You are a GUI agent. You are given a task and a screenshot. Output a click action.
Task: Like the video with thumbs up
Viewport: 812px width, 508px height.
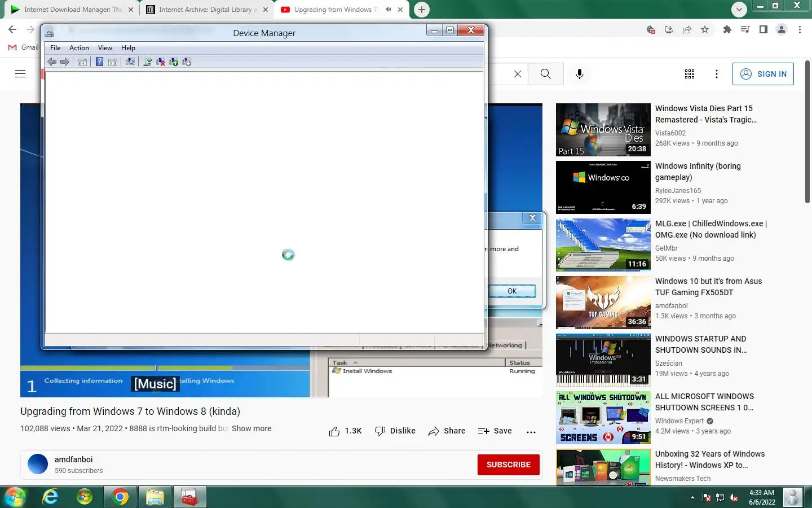click(345, 431)
